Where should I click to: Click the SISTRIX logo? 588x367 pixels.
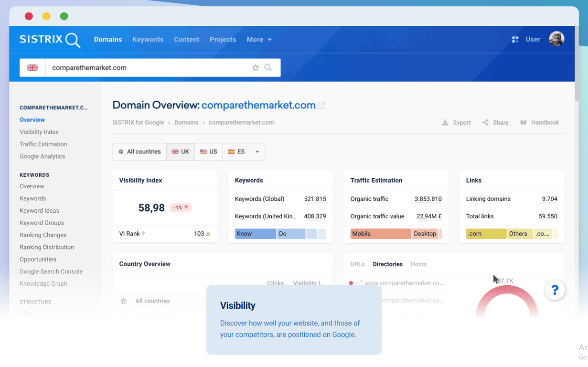[x=50, y=40]
